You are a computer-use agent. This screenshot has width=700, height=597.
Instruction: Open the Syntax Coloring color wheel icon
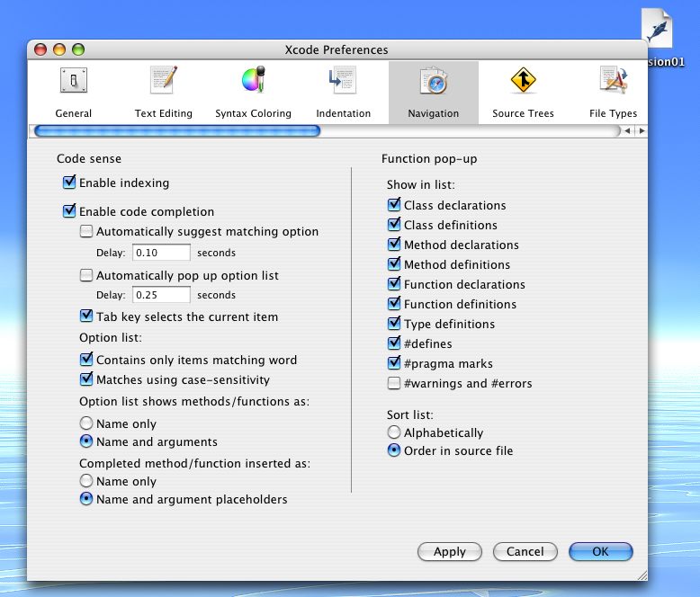point(254,80)
